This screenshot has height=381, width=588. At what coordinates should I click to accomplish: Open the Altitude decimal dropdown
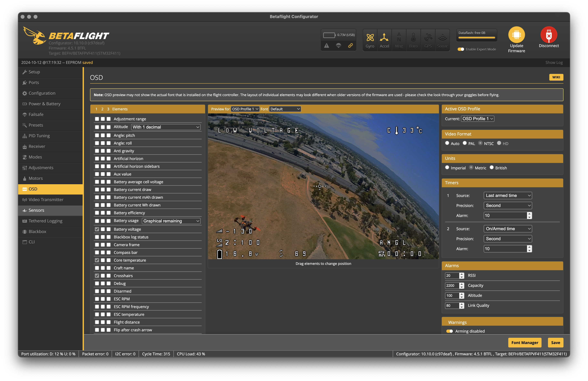[166, 127]
